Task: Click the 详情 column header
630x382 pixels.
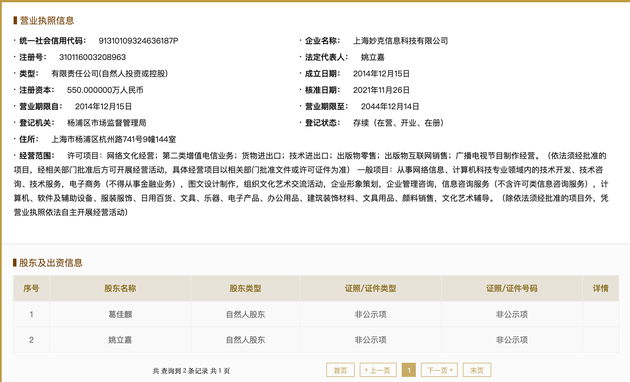Action: point(601,288)
